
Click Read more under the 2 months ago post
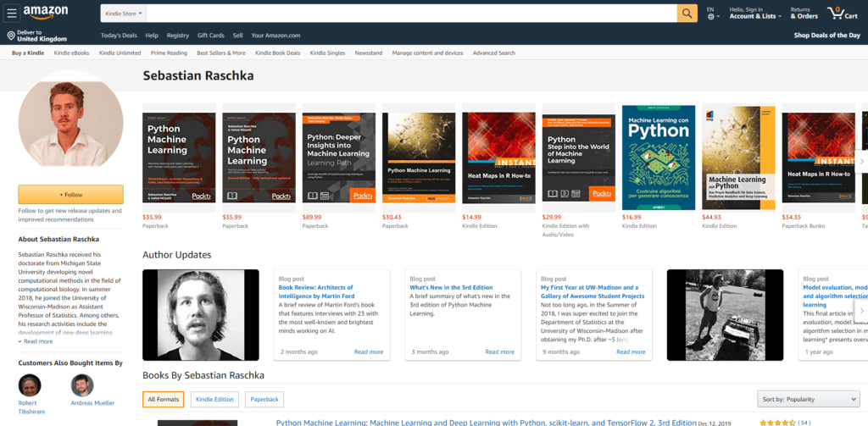tap(369, 351)
